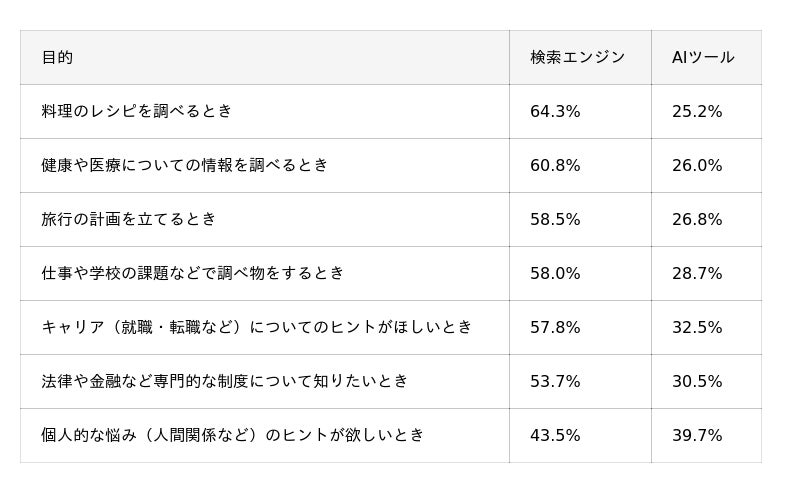Click the 目的 column header
The width and height of the screenshot is (800, 493).
[x=57, y=58]
